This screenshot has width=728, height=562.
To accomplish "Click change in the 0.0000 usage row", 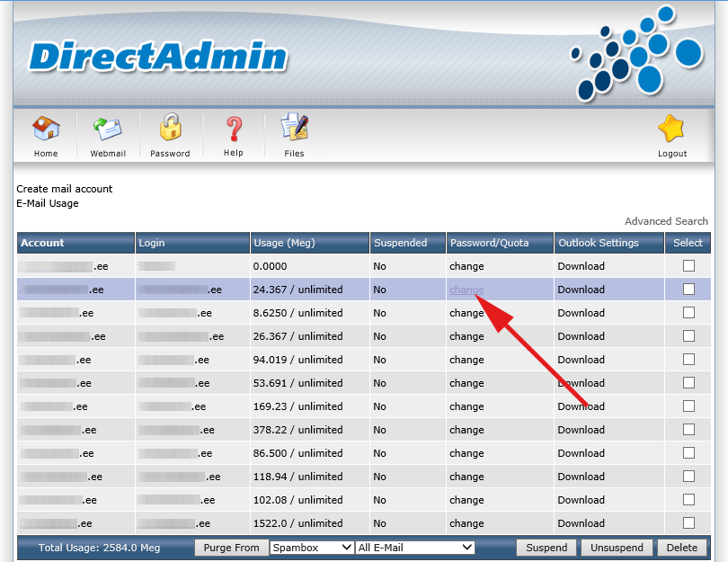I will 466,266.
